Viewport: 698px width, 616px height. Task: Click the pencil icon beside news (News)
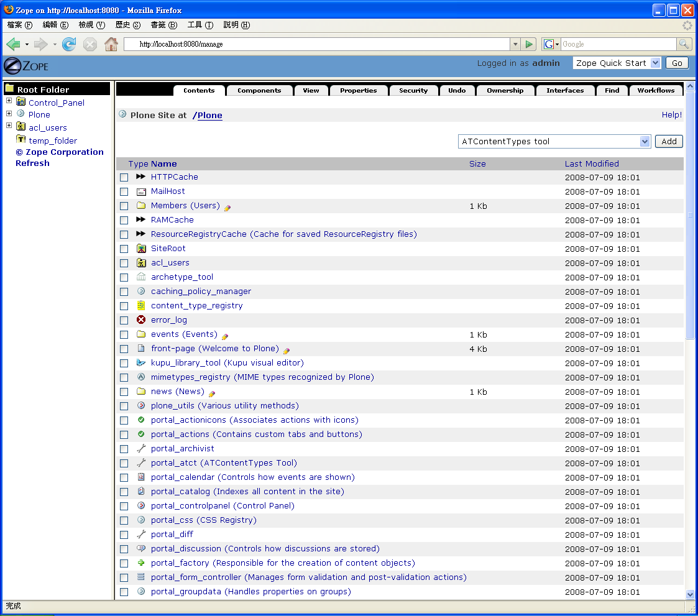tap(212, 394)
